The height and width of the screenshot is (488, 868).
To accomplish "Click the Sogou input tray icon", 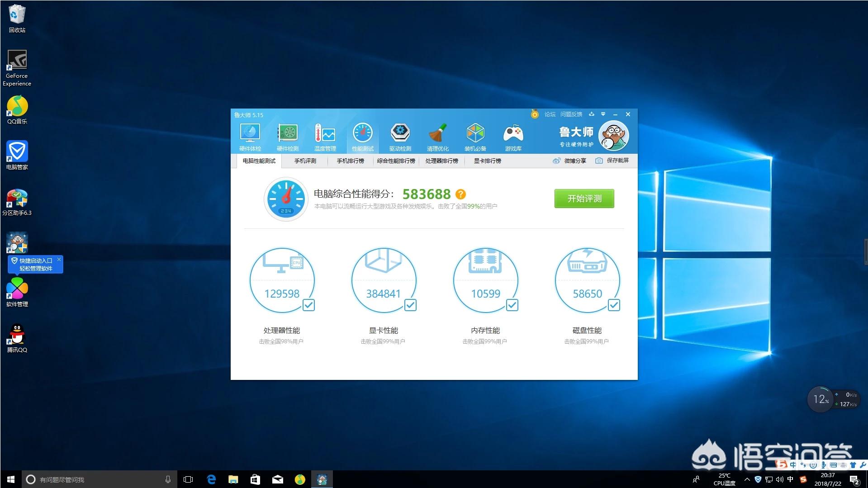I will coord(803,479).
